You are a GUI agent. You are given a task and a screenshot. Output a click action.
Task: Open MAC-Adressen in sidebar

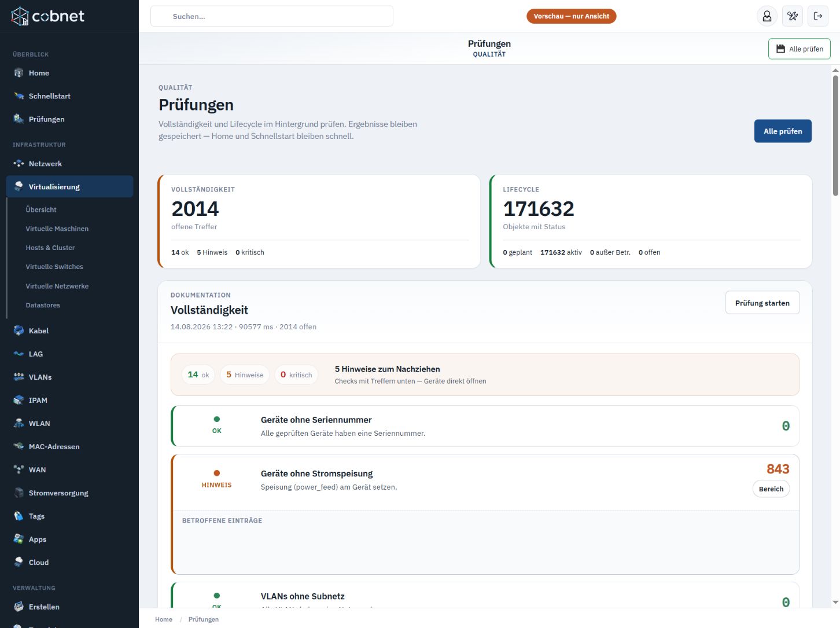[69, 447]
